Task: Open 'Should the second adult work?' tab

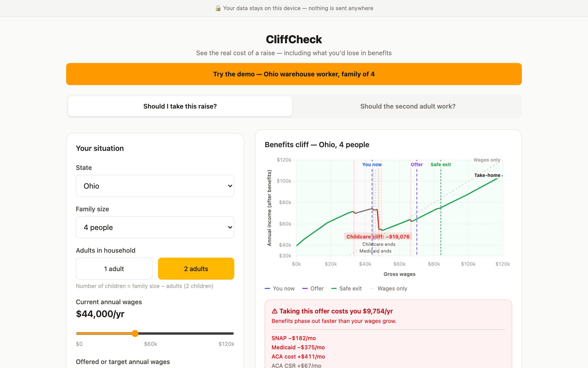Action: (x=408, y=106)
